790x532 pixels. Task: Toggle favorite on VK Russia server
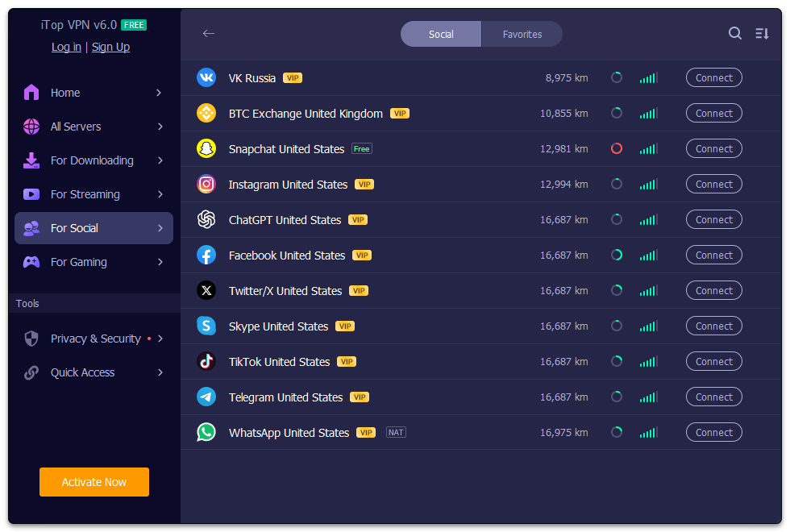pyautogui.click(x=617, y=77)
